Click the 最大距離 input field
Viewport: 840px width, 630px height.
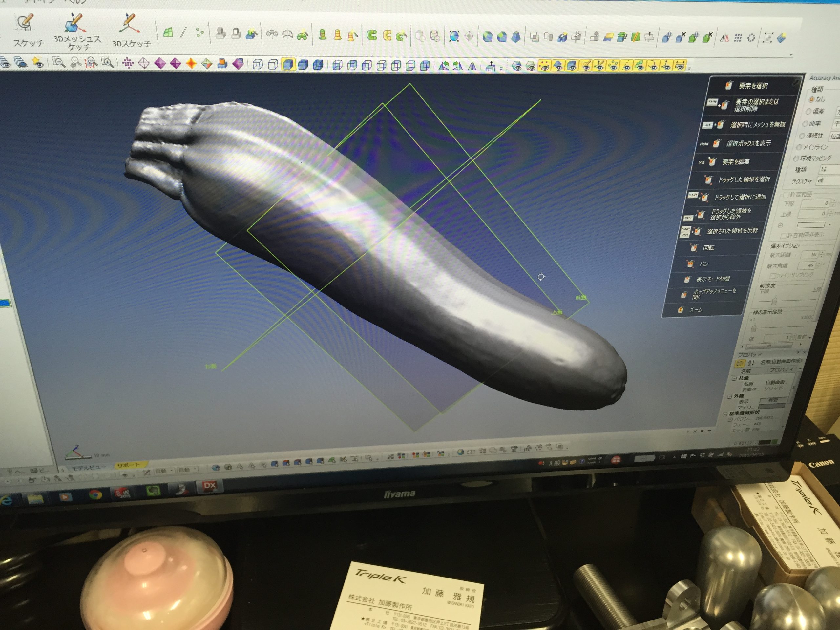pos(810,254)
